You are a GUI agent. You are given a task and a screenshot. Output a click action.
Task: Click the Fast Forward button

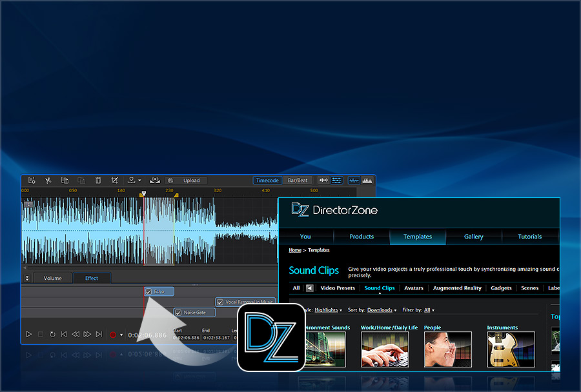pyautogui.click(x=87, y=334)
